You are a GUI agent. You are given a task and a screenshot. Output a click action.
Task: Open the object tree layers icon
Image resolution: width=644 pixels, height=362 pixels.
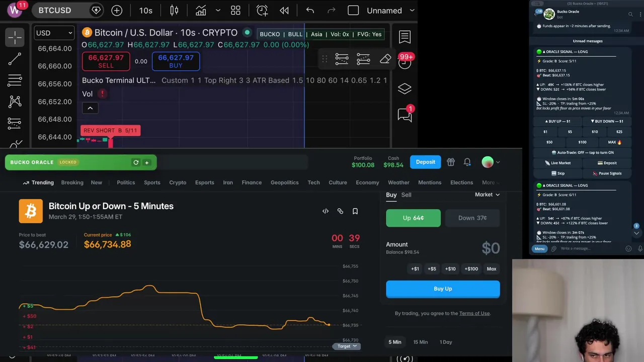coord(405,88)
